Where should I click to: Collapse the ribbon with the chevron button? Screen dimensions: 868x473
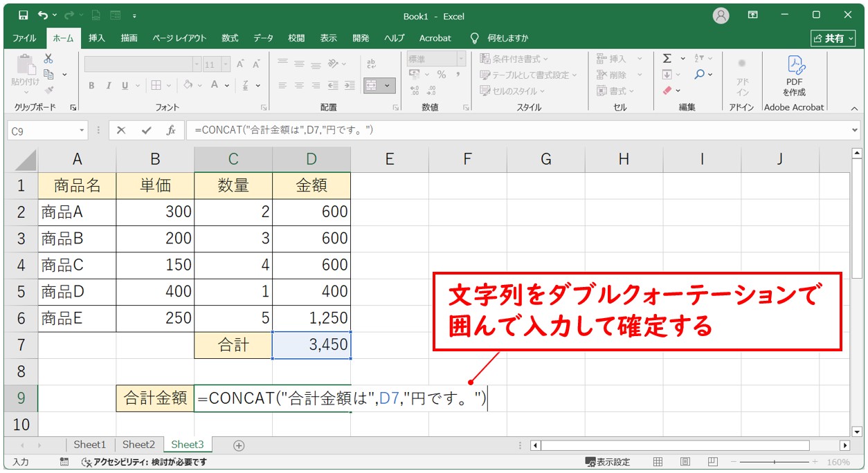coord(854,108)
